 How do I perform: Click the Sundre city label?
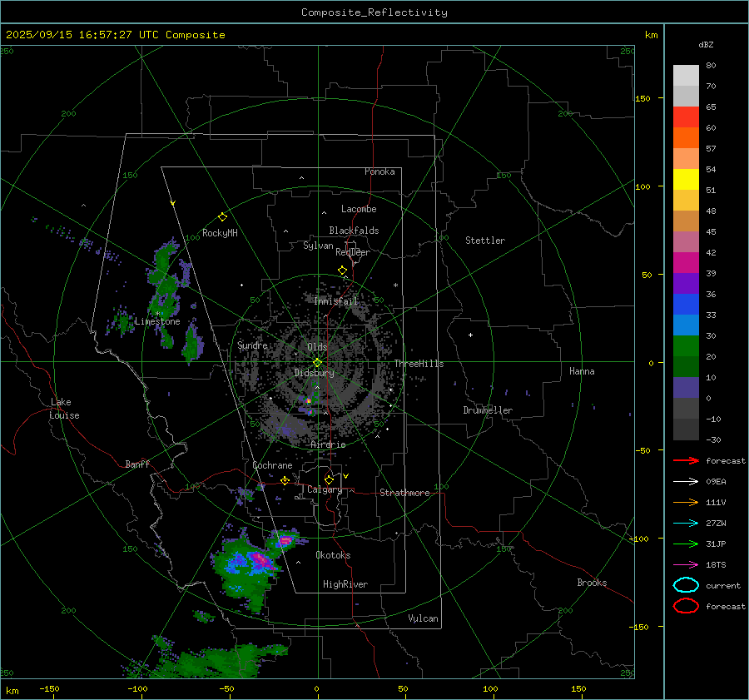coord(252,345)
